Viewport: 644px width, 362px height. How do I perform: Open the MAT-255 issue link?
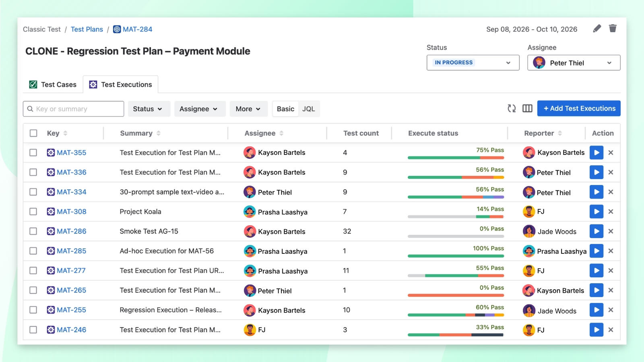(71, 310)
